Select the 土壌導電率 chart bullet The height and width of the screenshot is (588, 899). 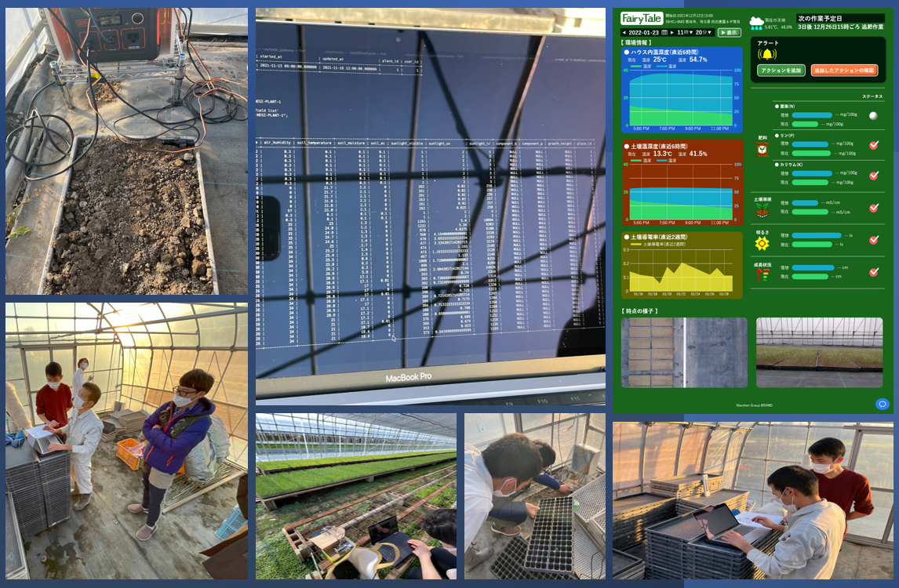point(627,237)
